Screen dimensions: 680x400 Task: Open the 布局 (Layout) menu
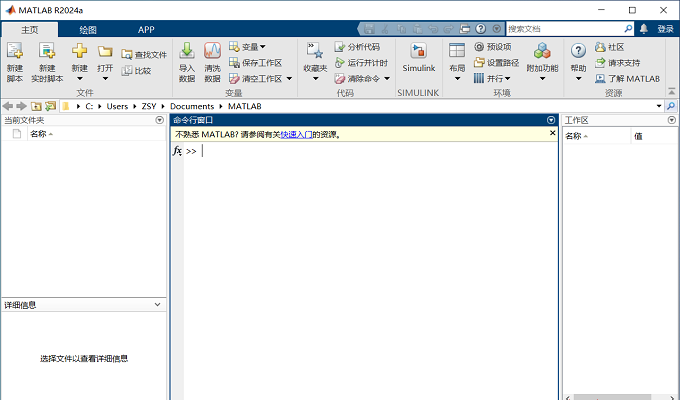pyautogui.click(x=457, y=62)
